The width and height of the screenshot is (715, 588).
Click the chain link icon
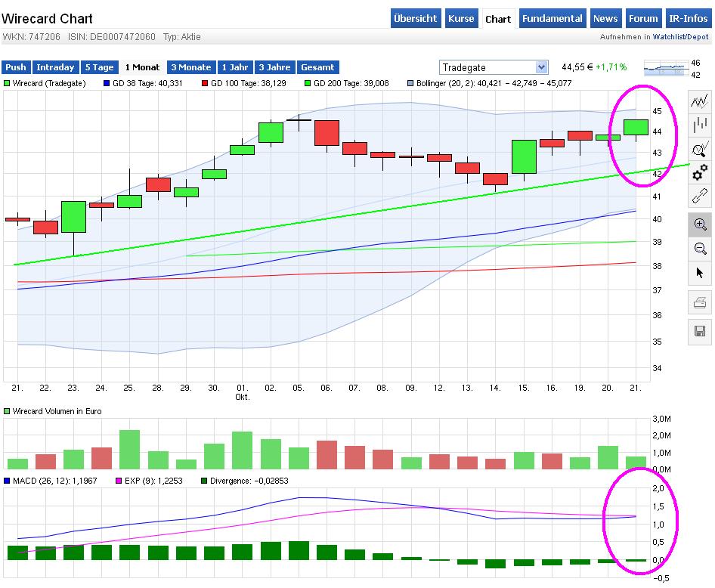699,196
